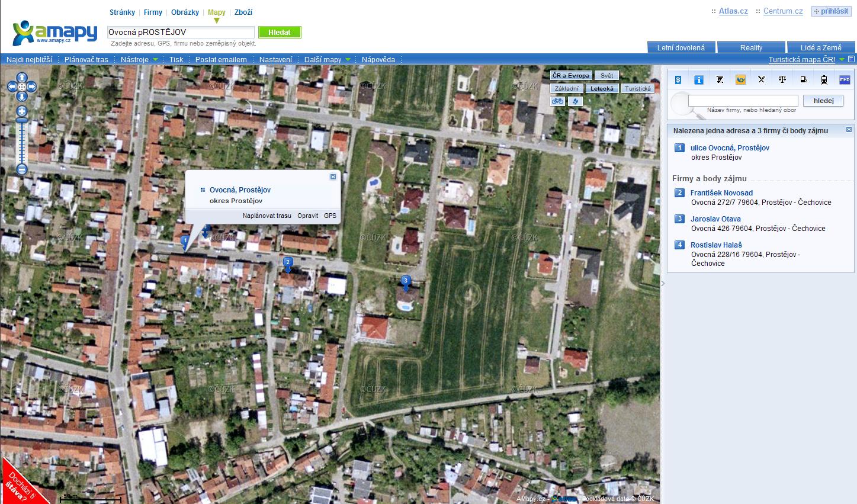This screenshot has width=857, height=504.
Task: Expand the Nástroje dropdown menu
Action: pos(139,59)
